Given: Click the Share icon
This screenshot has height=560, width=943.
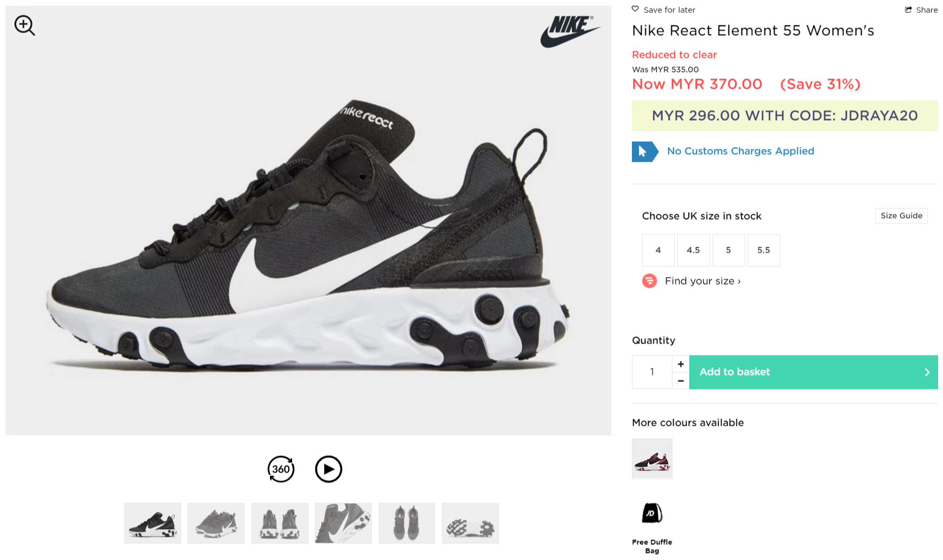Looking at the screenshot, I should [908, 10].
